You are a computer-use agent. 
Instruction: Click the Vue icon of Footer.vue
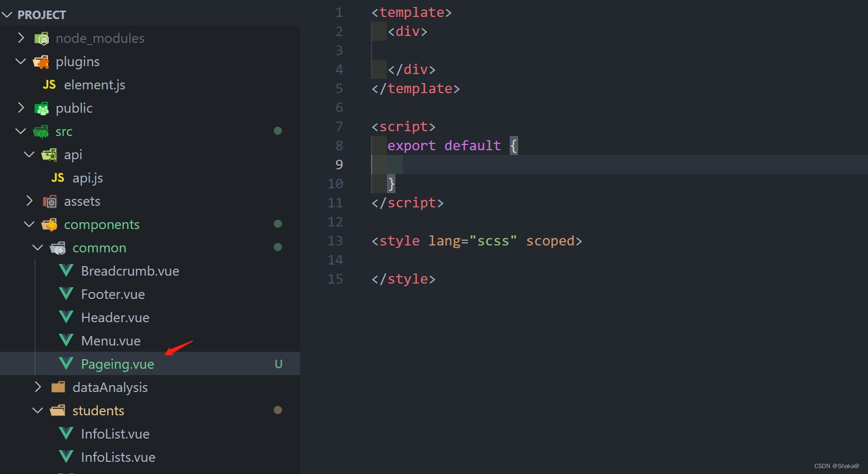pyautogui.click(x=66, y=294)
